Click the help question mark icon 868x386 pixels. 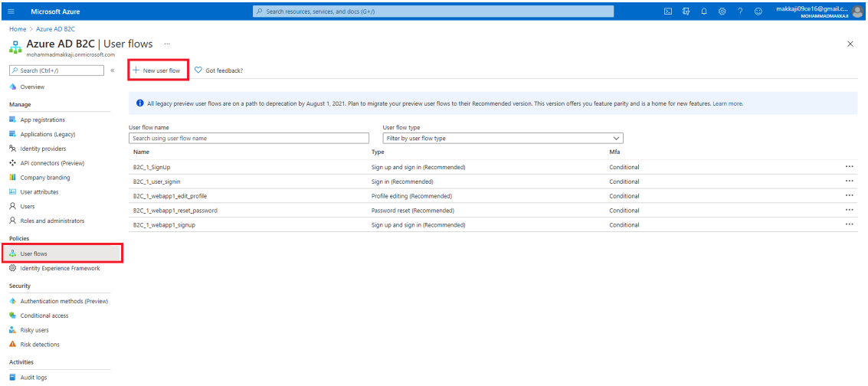740,11
